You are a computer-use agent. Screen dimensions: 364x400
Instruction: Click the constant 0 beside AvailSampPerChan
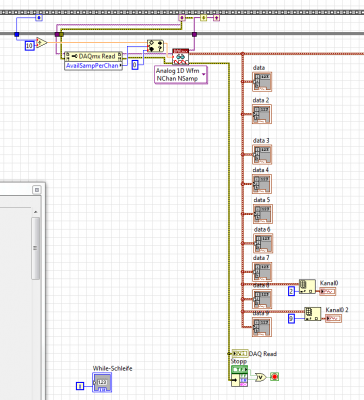click(135, 65)
